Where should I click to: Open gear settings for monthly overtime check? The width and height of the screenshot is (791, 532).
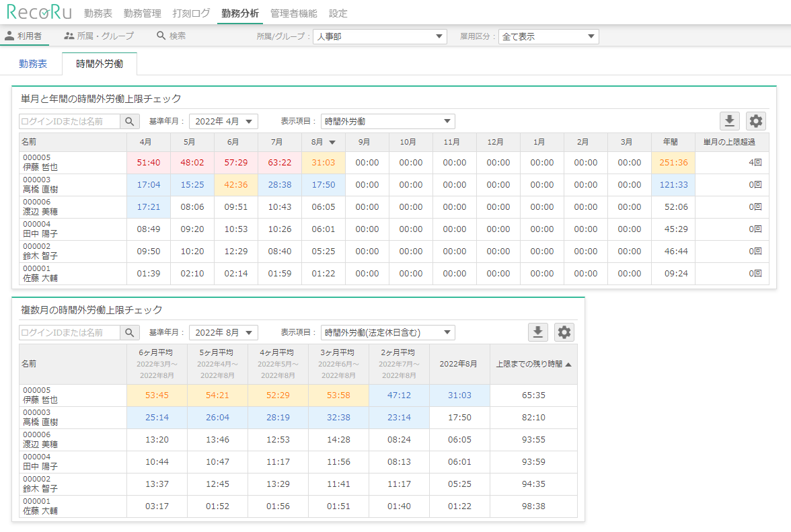tap(756, 121)
